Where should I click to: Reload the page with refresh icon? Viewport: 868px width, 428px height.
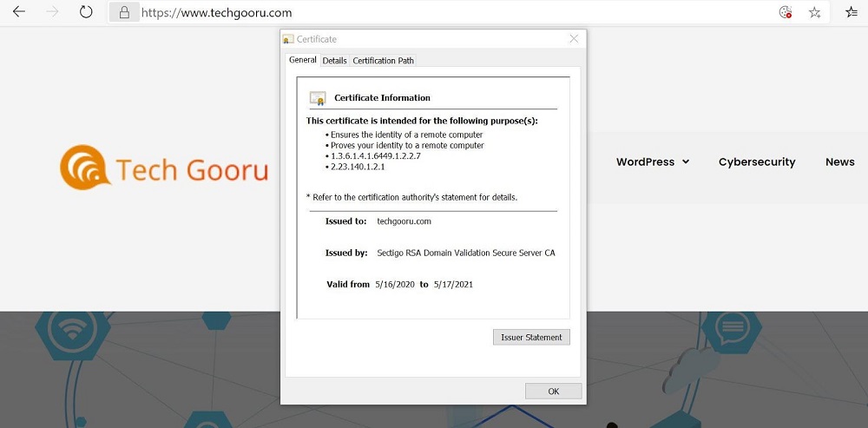tap(86, 11)
